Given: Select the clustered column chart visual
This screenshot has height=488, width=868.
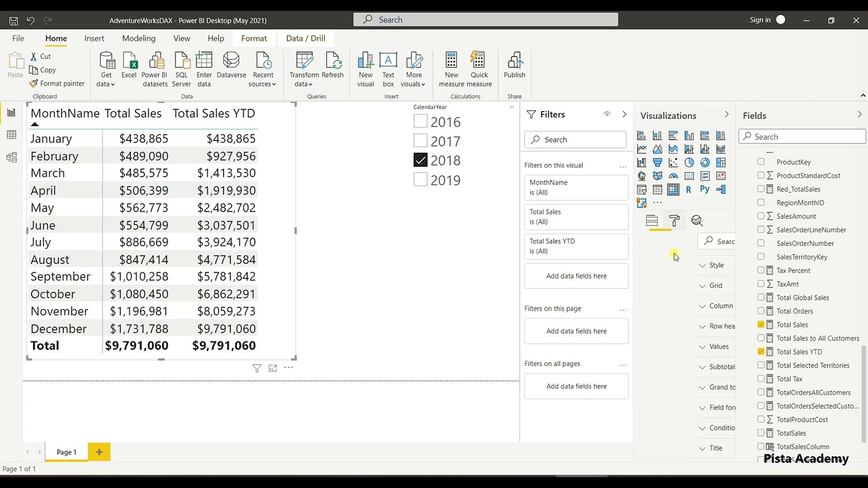Looking at the screenshot, I should tap(689, 136).
